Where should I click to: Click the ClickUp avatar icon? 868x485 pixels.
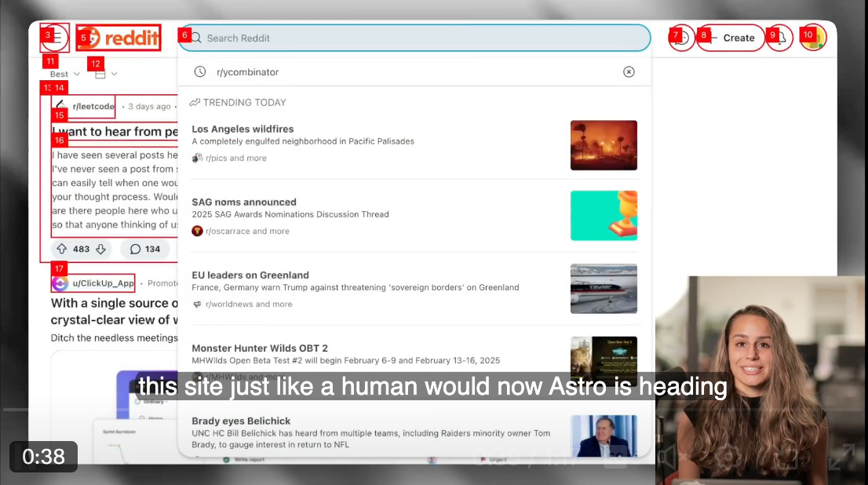coord(60,283)
